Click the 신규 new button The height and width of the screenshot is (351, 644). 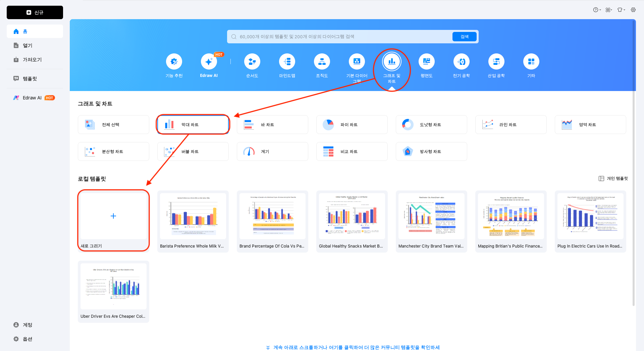coord(35,12)
